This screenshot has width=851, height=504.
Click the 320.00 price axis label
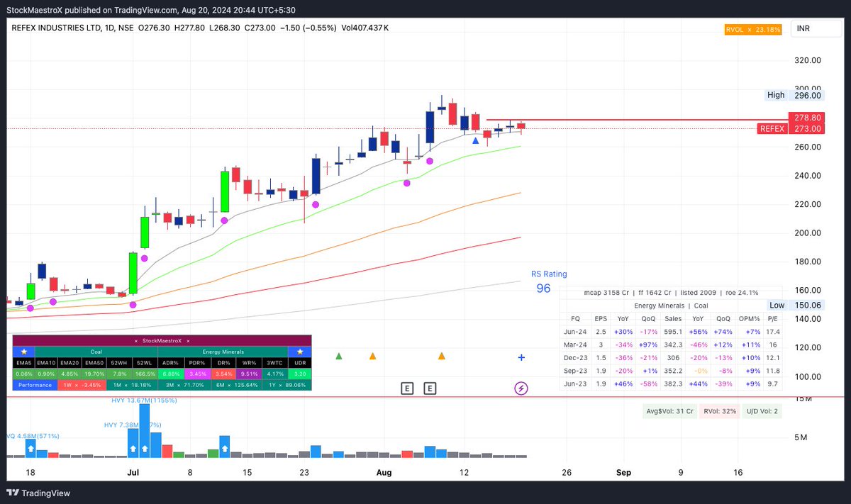coord(807,61)
